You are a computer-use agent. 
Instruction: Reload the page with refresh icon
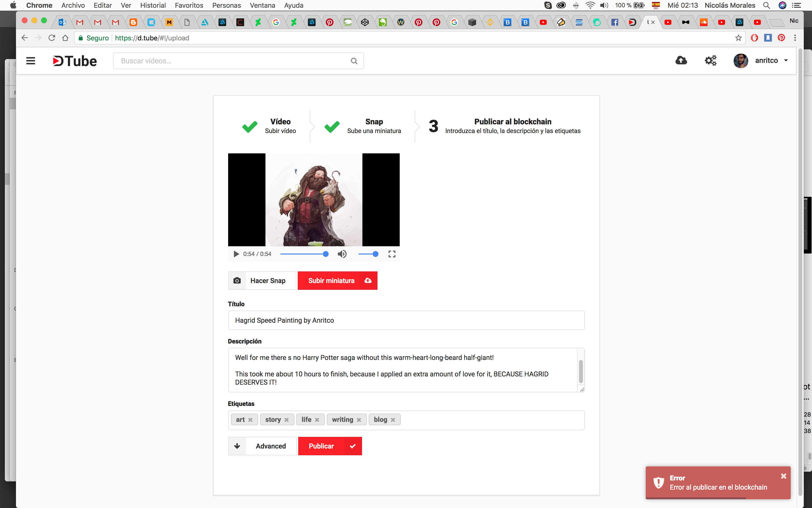[x=52, y=38]
